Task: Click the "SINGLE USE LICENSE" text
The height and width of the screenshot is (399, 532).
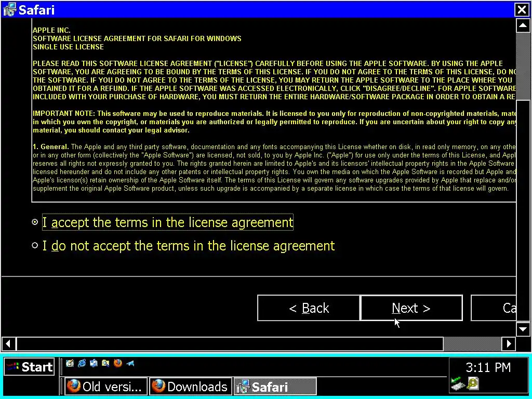Action: [x=68, y=47]
